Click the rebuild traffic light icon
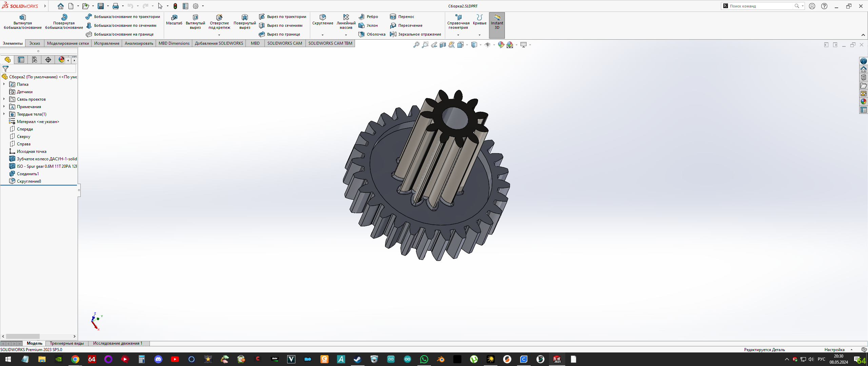 pyautogui.click(x=175, y=6)
